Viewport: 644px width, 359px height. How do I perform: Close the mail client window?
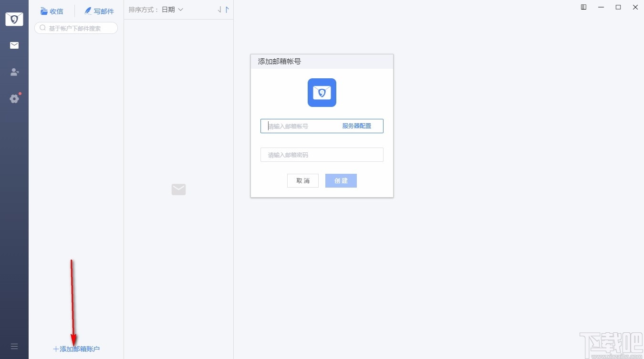(635, 7)
